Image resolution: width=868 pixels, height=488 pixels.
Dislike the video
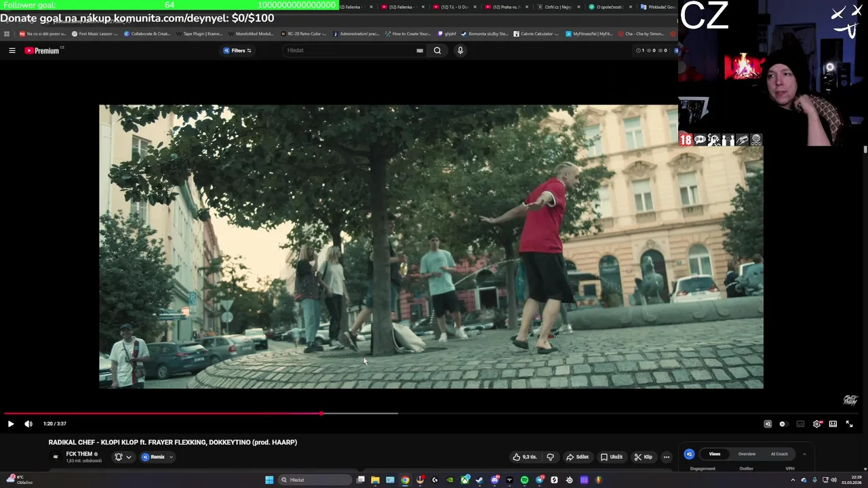[551, 457]
